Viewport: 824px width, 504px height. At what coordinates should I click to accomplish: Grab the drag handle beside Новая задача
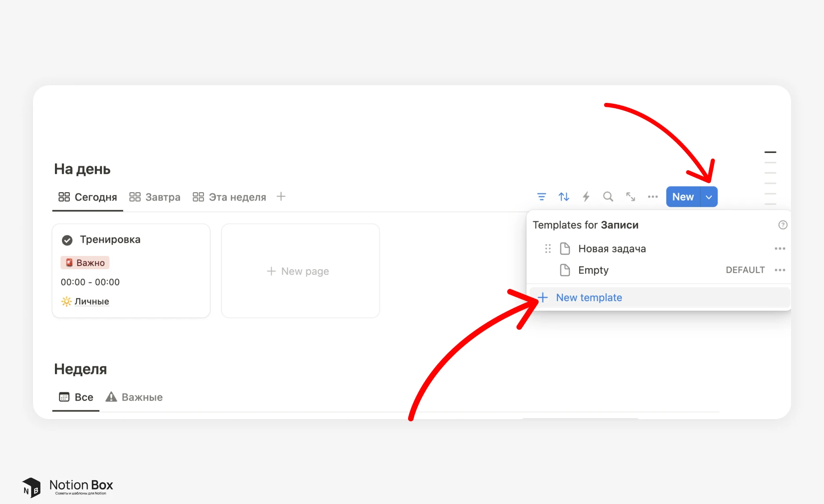tap(548, 249)
